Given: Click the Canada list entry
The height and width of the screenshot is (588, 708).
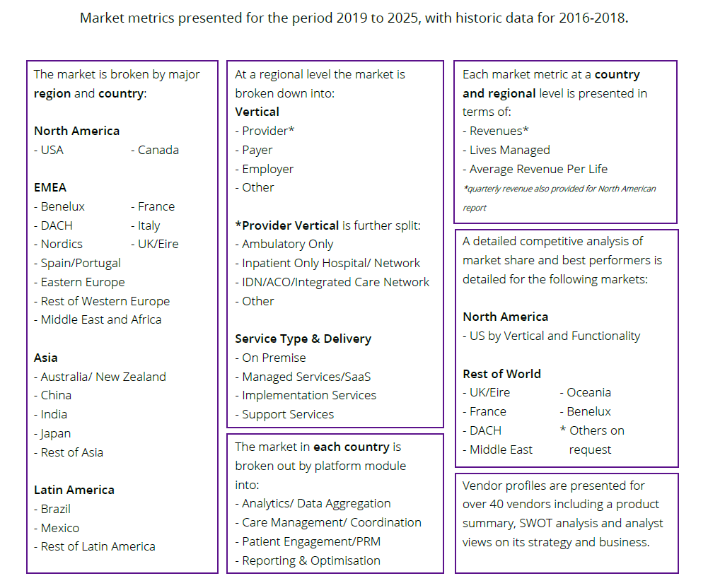Looking at the screenshot, I should pos(155,150).
